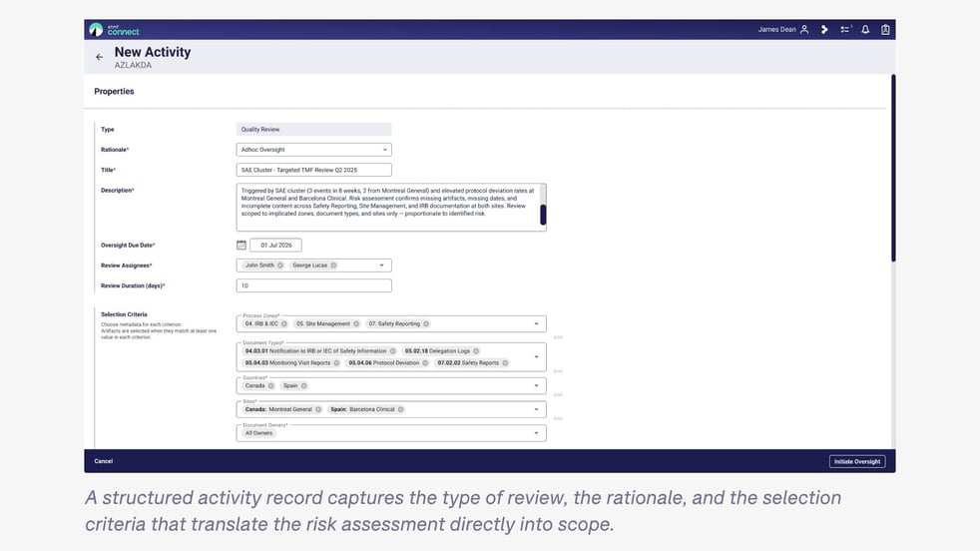Screen dimensions: 980x551
Task: Open the task list icon in header
Action: click(x=845, y=29)
